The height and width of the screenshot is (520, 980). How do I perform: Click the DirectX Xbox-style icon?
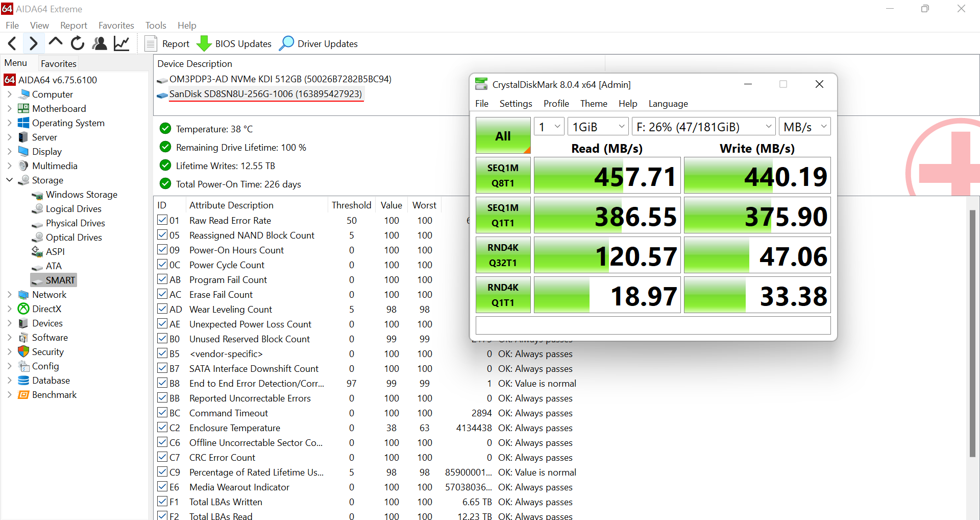(x=23, y=309)
